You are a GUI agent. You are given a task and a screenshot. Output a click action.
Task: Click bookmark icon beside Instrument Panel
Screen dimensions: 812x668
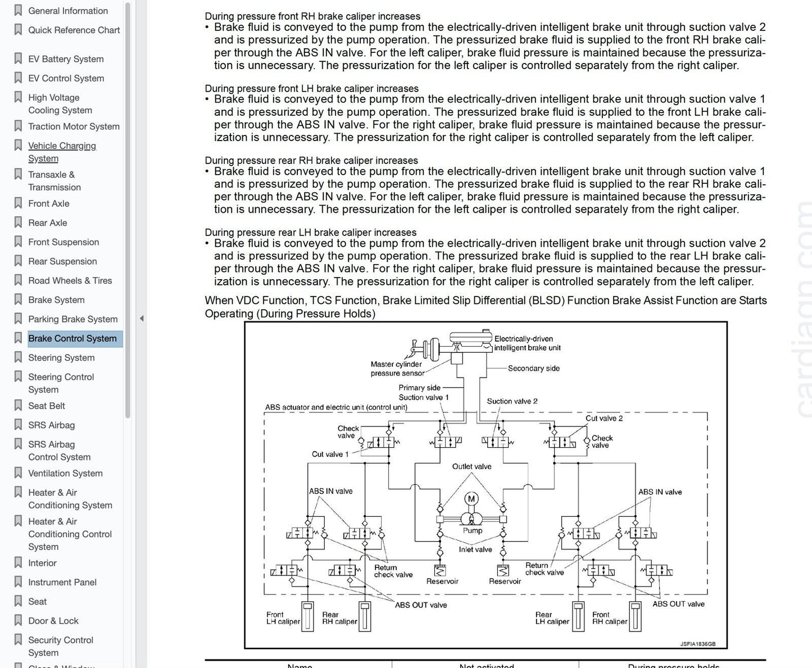click(18, 581)
